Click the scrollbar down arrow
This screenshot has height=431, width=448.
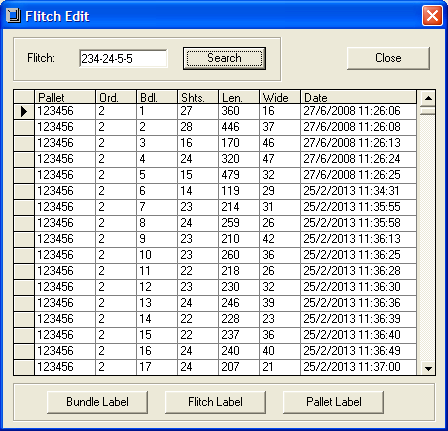(x=428, y=368)
